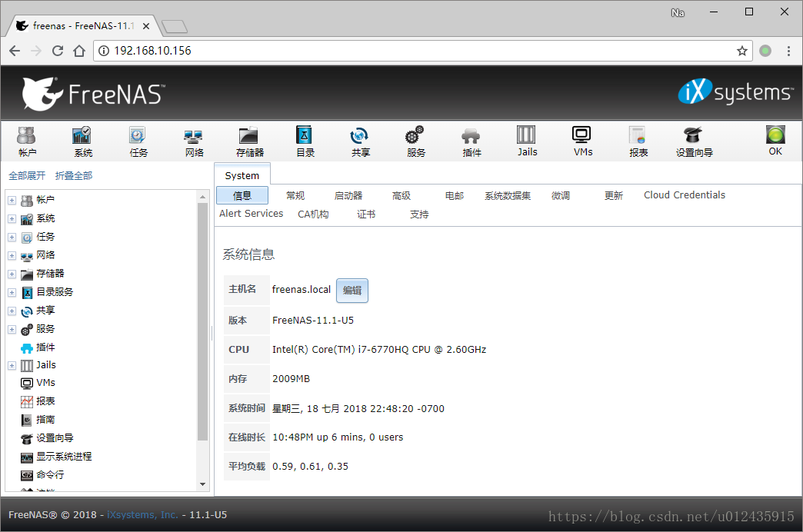The image size is (803, 532).
Task: Expand the 系统 tree node
Action: pyautogui.click(x=12, y=218)
